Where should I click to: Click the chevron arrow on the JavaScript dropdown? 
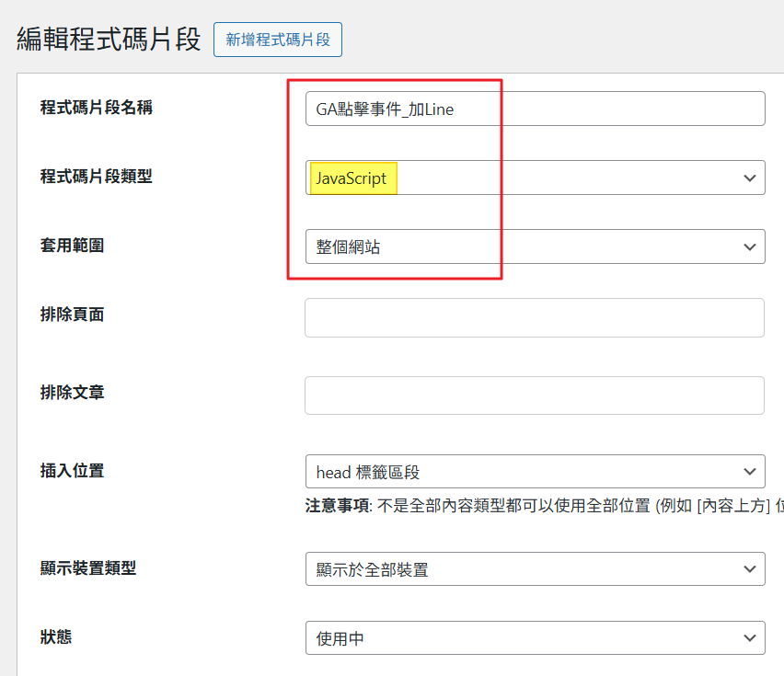pos(749,178)
